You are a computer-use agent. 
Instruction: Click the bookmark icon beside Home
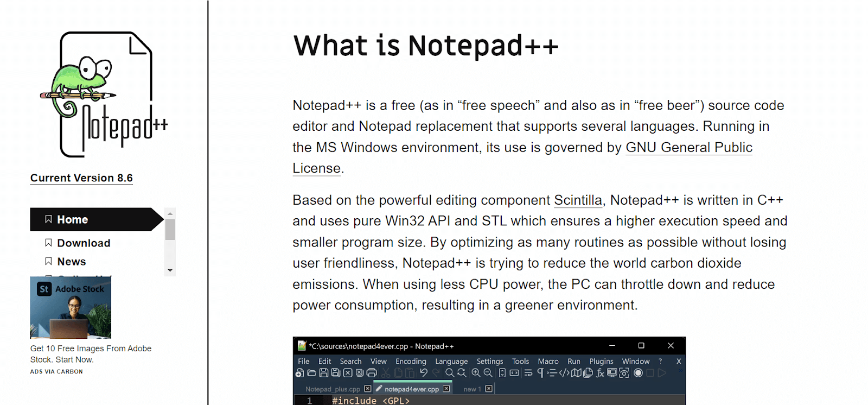pos(48,219)
